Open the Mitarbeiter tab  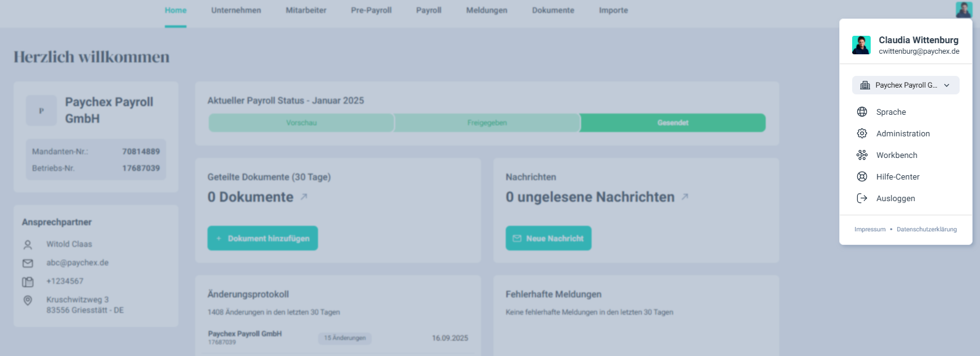tap(306, 10)
